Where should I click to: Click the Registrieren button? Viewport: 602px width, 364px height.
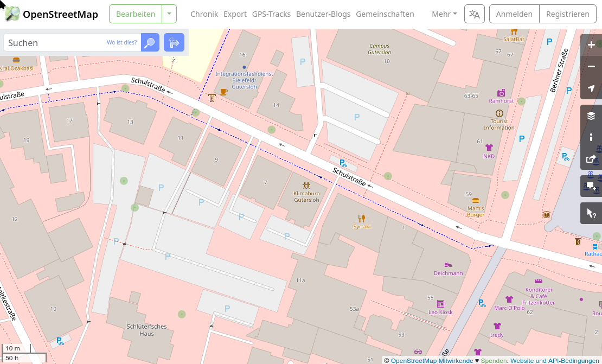pyautogui.click(x=567, y=14)
